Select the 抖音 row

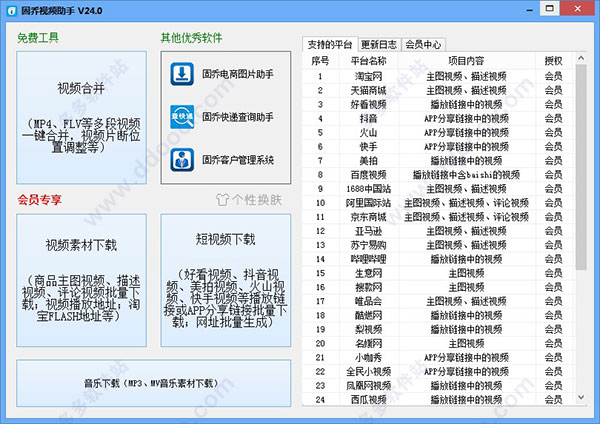pyautogui.click(x=439, y=119)
